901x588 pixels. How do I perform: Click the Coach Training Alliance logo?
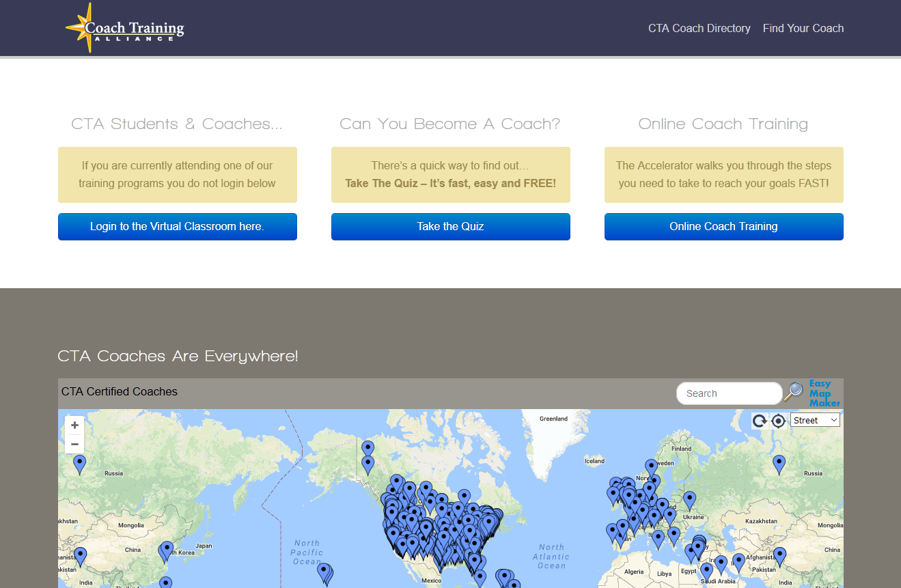pyautogui.click(x=125, y=29)
